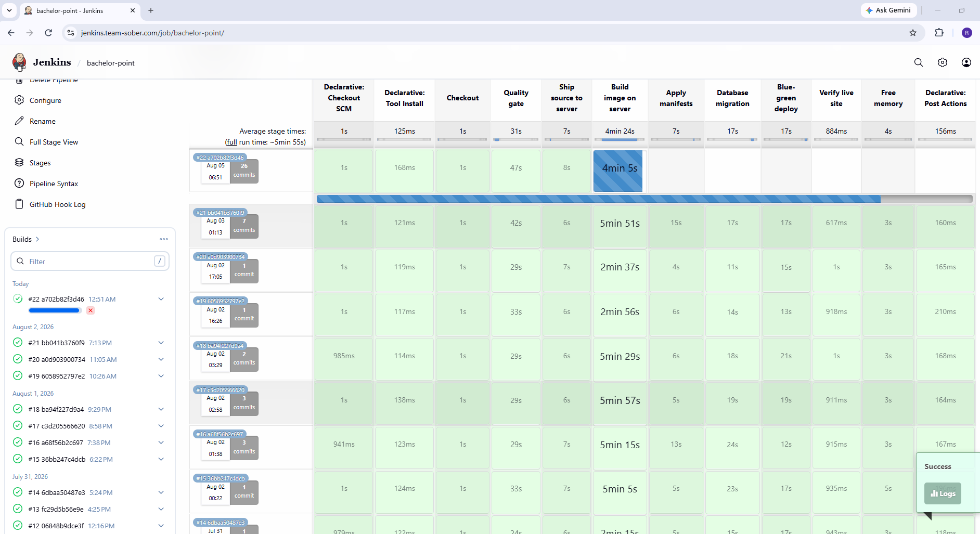This screenshot has width=980, height=534.
Task: Click the running 4min 5s stage cell
Action: coord(618,171)
